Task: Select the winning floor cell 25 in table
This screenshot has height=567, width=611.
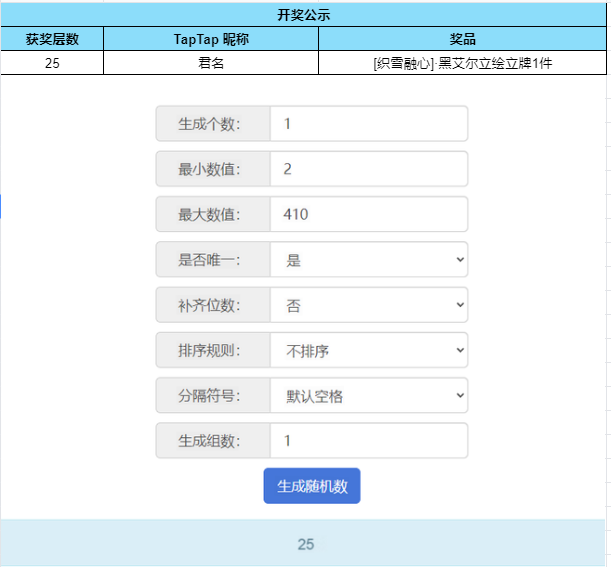Action: 52,63
